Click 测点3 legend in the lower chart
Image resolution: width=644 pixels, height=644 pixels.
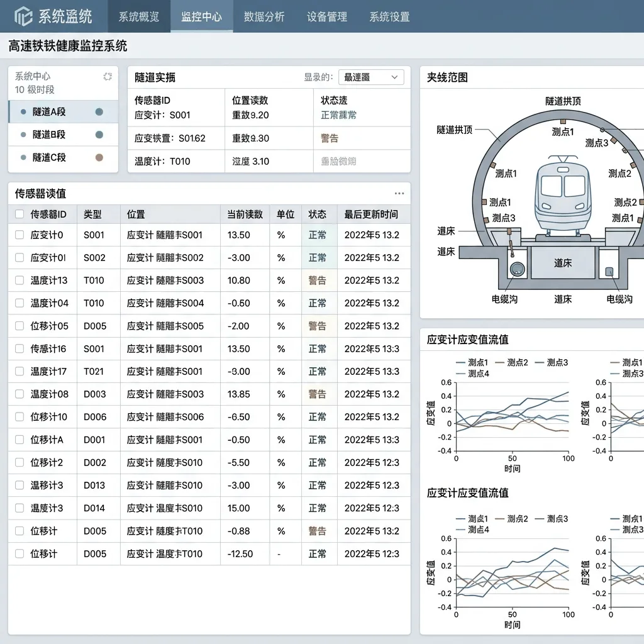[552, 519]
